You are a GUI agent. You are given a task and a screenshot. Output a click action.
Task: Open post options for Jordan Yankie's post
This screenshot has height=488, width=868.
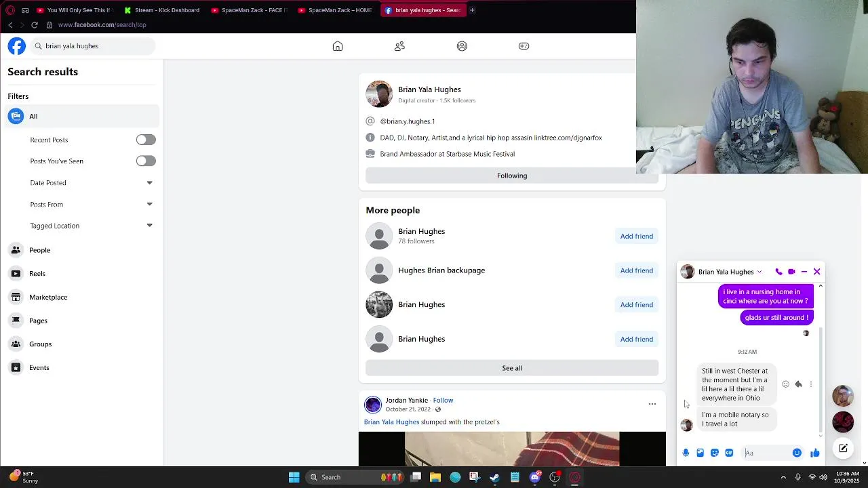tap(652, 404)
